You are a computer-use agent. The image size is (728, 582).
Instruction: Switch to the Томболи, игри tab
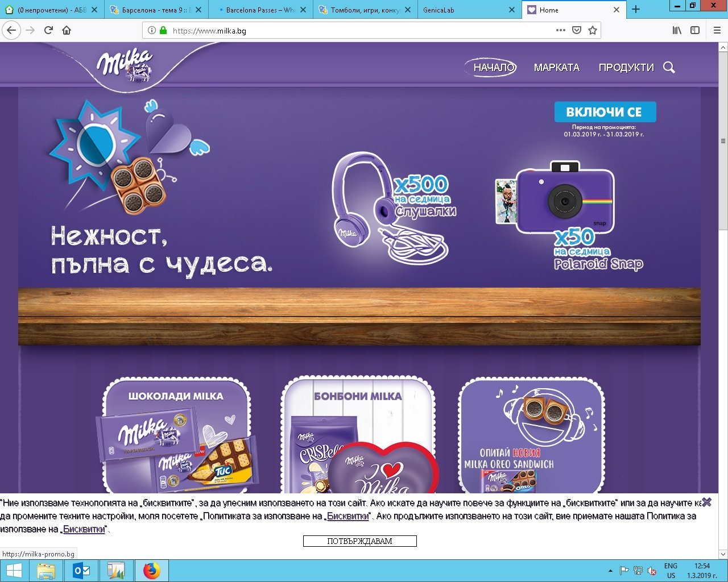point(365,10)
